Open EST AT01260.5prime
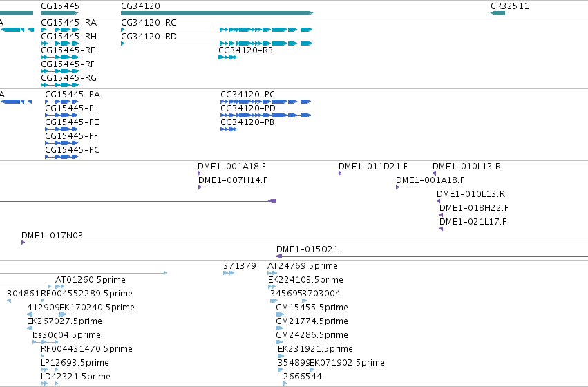The image size is (588, 387). 59,287
